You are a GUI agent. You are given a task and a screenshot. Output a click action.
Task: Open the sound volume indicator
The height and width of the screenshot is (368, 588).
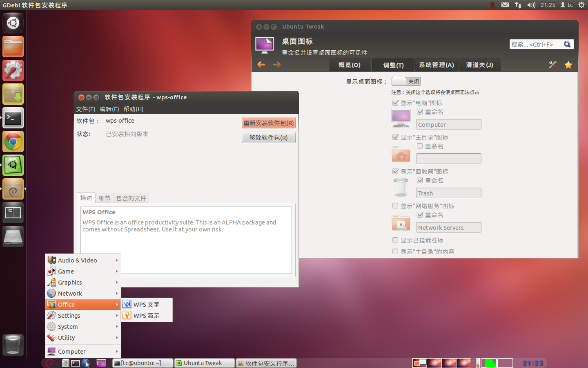(531, 5)
